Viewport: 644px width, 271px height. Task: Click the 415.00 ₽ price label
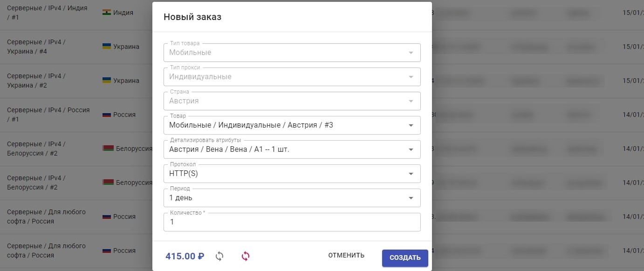pyautogui.click(x=185, y=256)
